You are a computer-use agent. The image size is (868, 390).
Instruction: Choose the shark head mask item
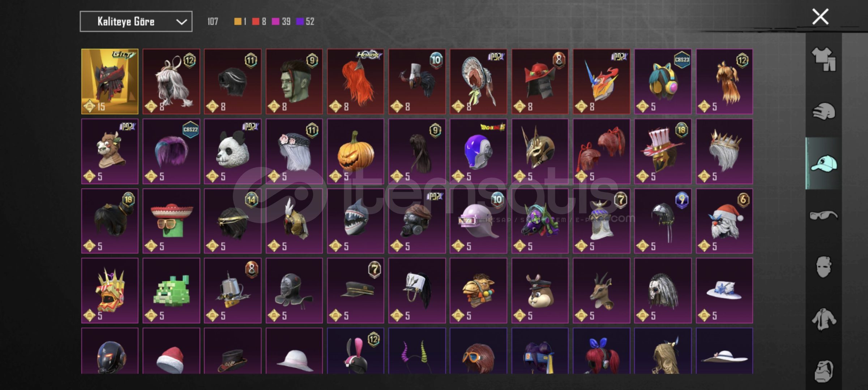click(x=355, y=221)
